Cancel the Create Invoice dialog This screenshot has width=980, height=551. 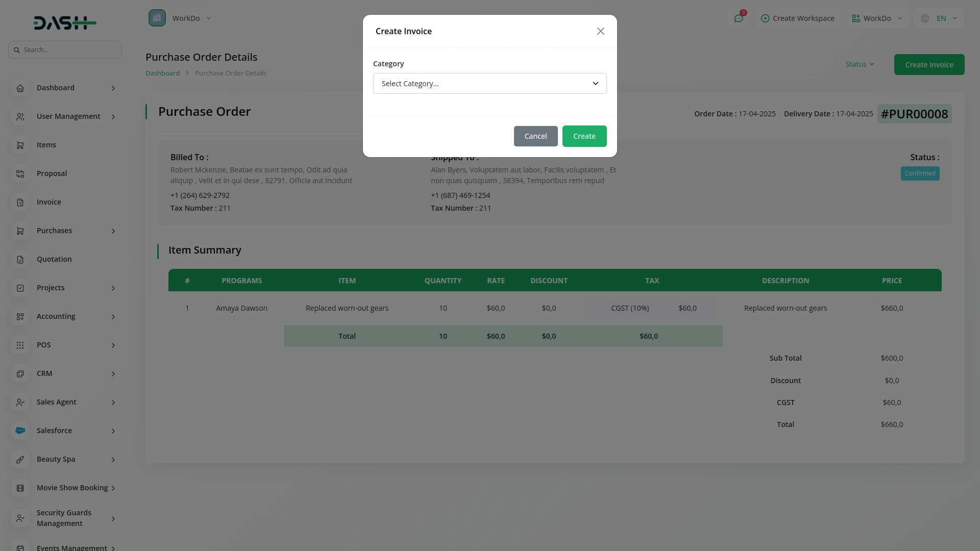click(535, 136)
